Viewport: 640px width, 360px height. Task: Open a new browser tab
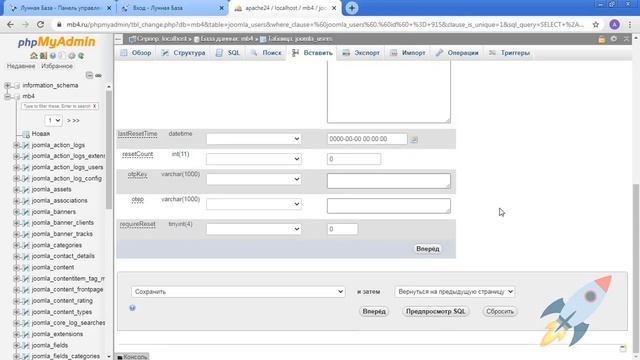tap(351, 8)
